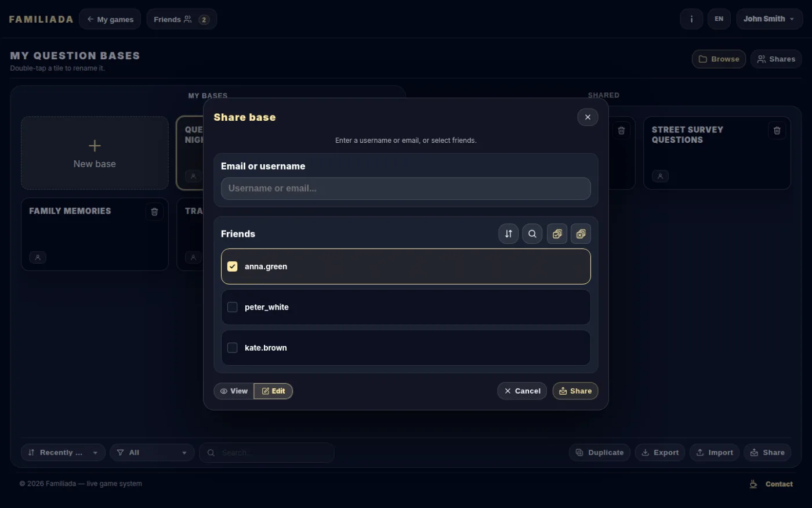Expand John Smith user menu
The height and width of the screenshot is (508, 812).
pyautogui.click(x=769, y=19)
